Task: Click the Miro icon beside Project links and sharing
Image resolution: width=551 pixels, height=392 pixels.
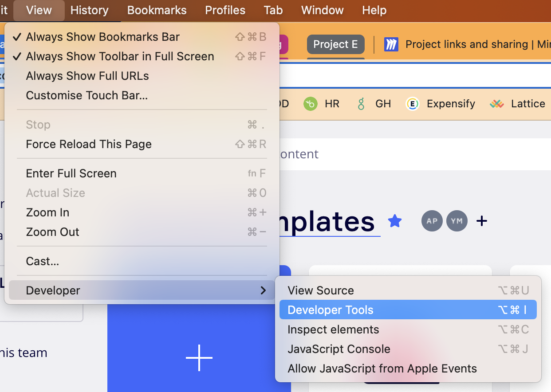Action: (392, 44)
